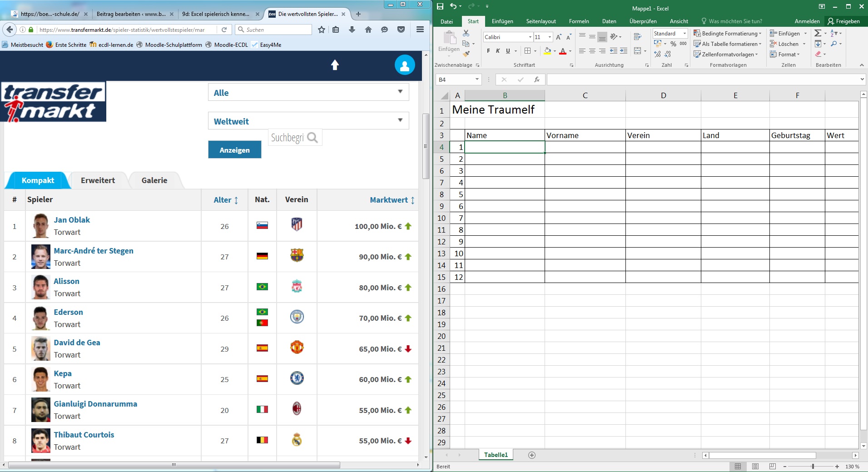This screenshot has width=868, height=472.
Task: Open the Alle dropdown on transfermarkt
Action: point(308,92)
